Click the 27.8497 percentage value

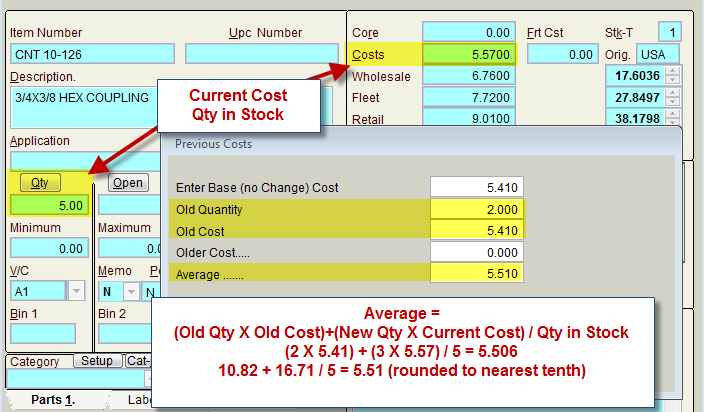point(637,97)
